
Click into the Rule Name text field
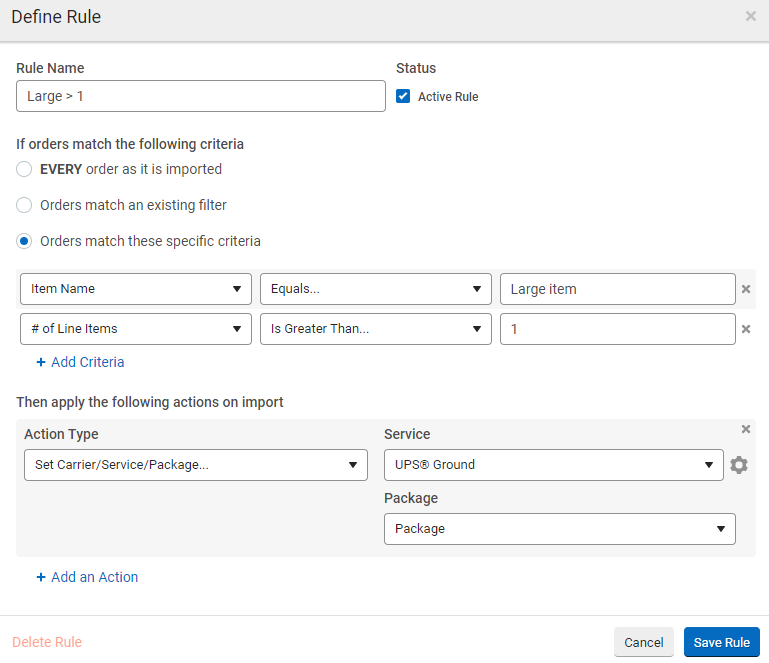[x=200, y=96]
